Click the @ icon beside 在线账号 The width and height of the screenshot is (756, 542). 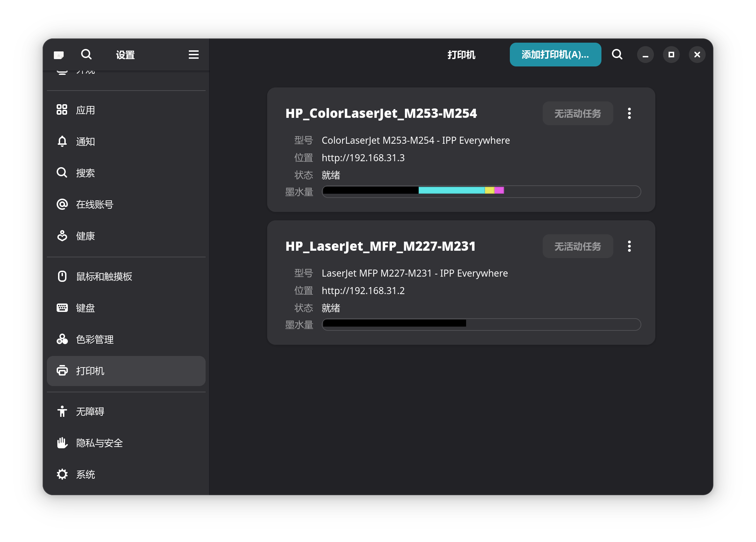coord(62,204)
